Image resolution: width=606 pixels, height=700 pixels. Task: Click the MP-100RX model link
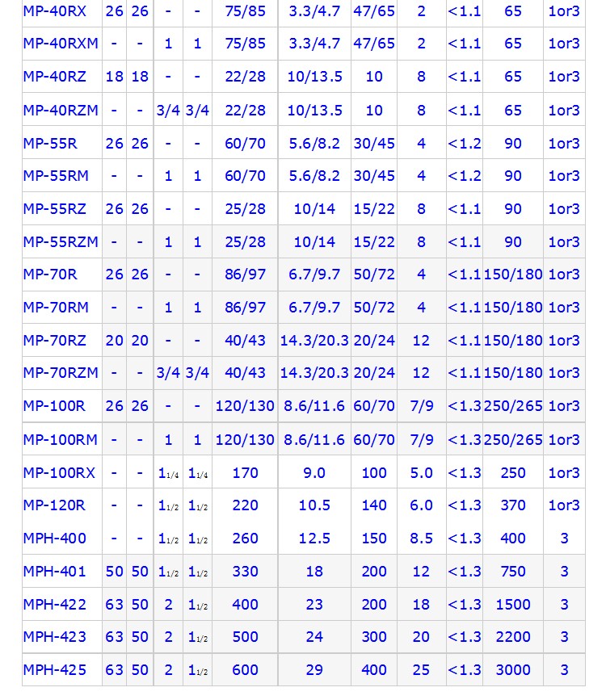coord(58,472)
